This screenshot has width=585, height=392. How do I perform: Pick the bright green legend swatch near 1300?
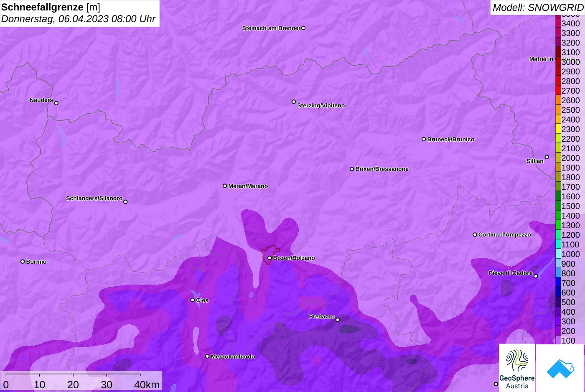point(558,224)
